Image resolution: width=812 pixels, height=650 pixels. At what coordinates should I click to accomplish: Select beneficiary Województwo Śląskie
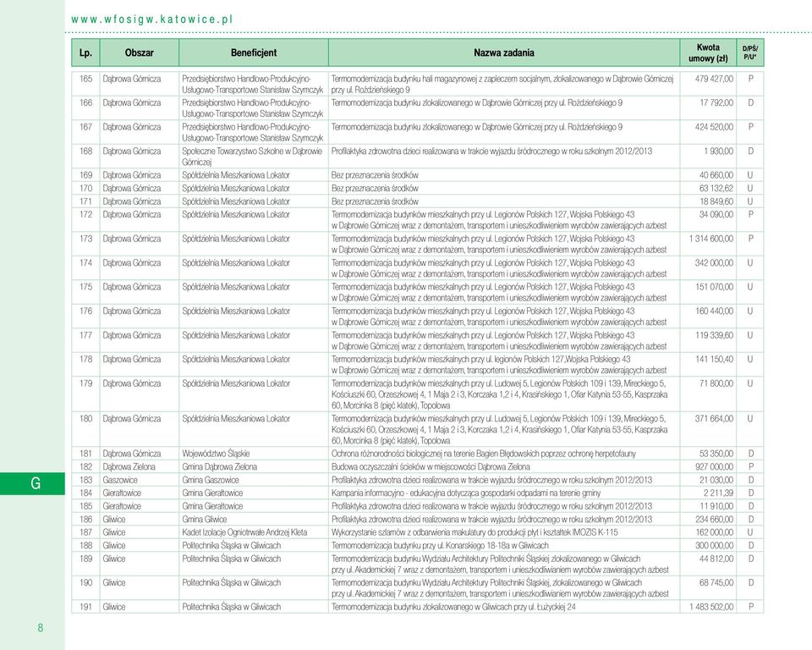click(216, 454)
